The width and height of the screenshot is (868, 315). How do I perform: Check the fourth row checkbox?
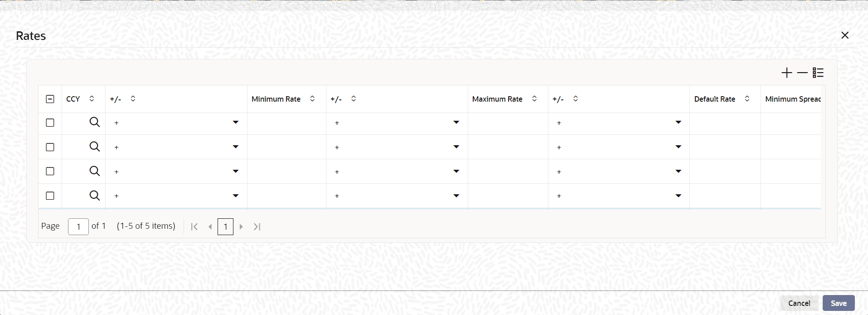[x=50, y=196]
